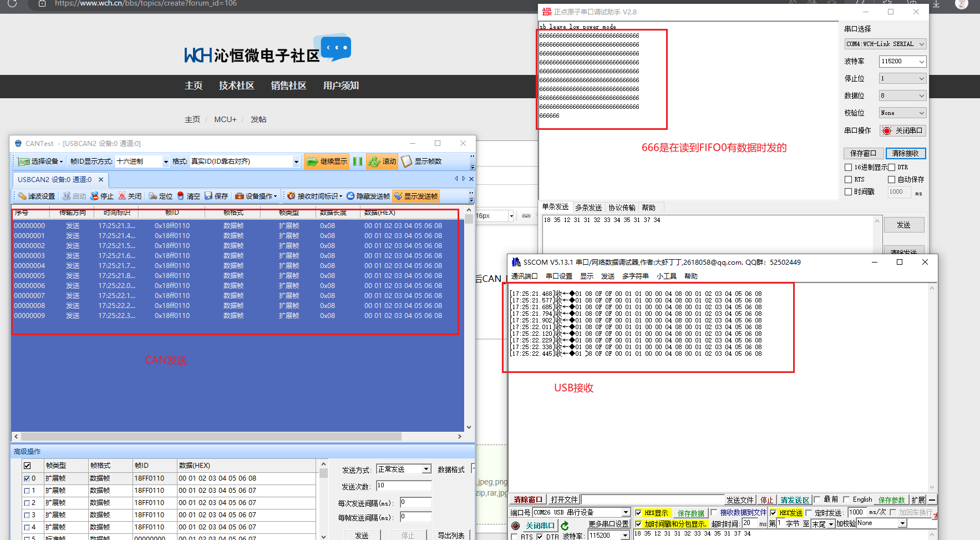
Task: Click next tab arrow in CANTest tab bar
Action: [x=464, y=179]
